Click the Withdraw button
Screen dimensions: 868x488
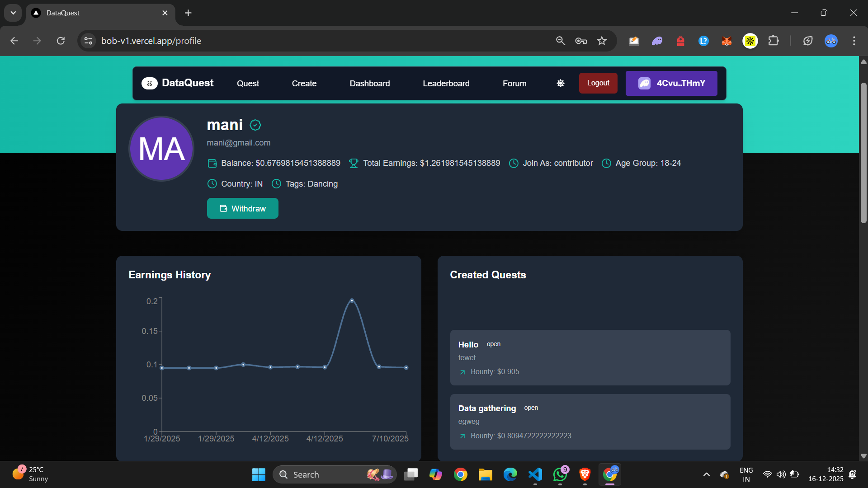point(242,208)
